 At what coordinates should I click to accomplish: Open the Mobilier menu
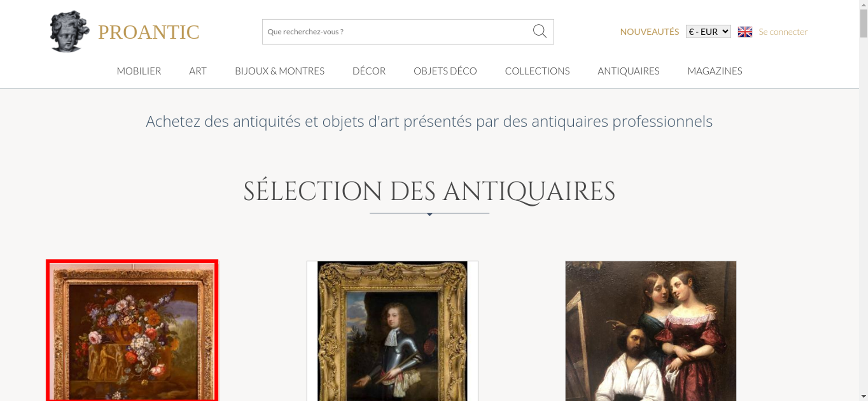coord(139,71)
